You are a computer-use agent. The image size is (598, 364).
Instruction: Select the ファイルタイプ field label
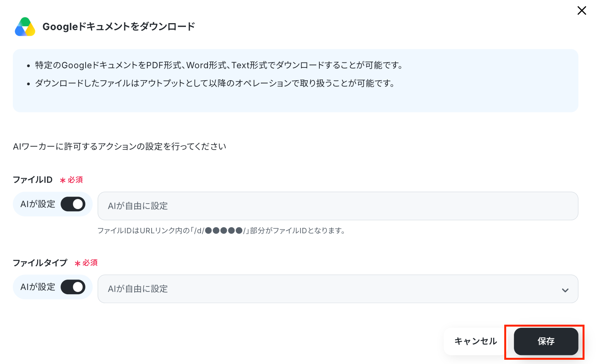pyautogui.click(x=40, y=263)
